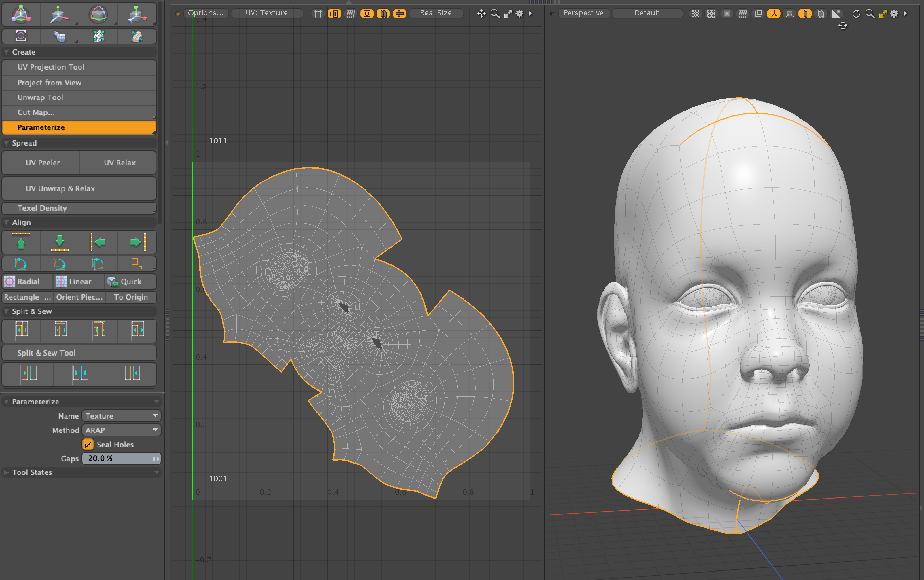924x580 pixels.
Task: Click the Split & Sew Tool button
Action: [47, 352]
